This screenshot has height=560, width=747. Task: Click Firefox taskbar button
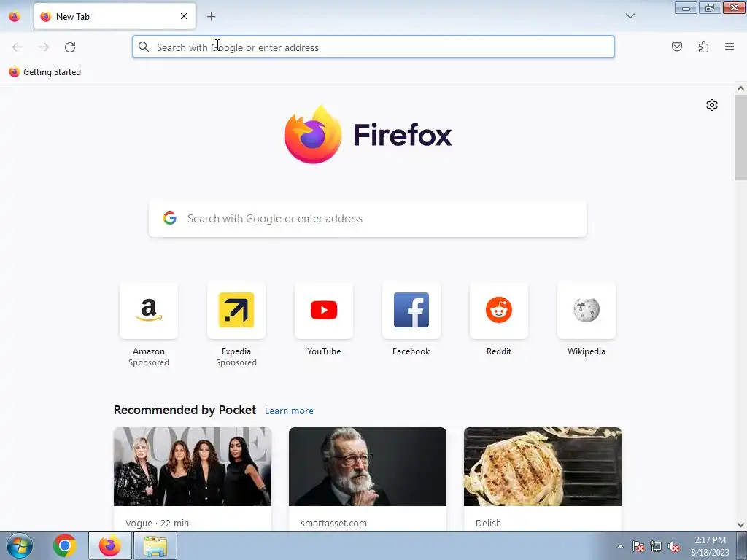click(109, 545)
